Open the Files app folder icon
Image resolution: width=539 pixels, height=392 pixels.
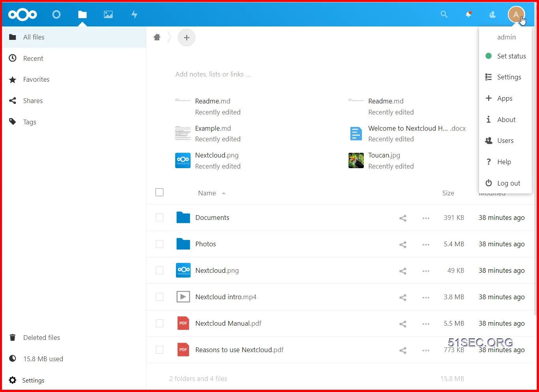pos(82,15)
